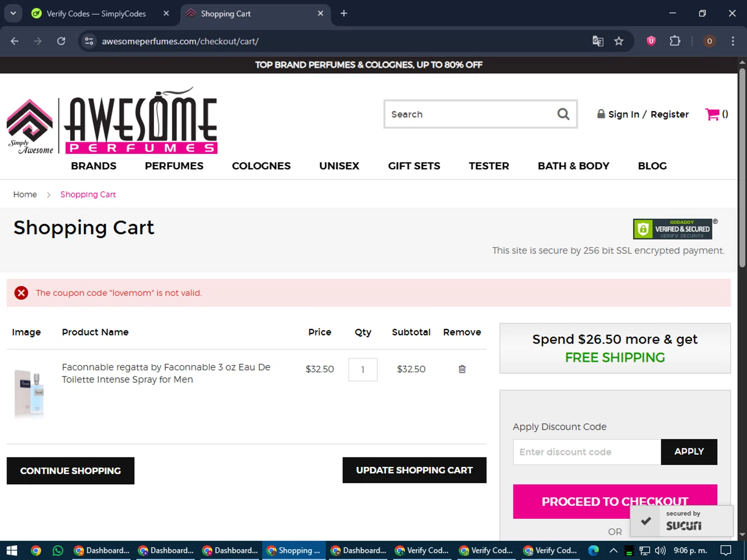This screenshot has height=560, width=747.
Task: Close the Shopping Cart tab
Action: [321, 13]
